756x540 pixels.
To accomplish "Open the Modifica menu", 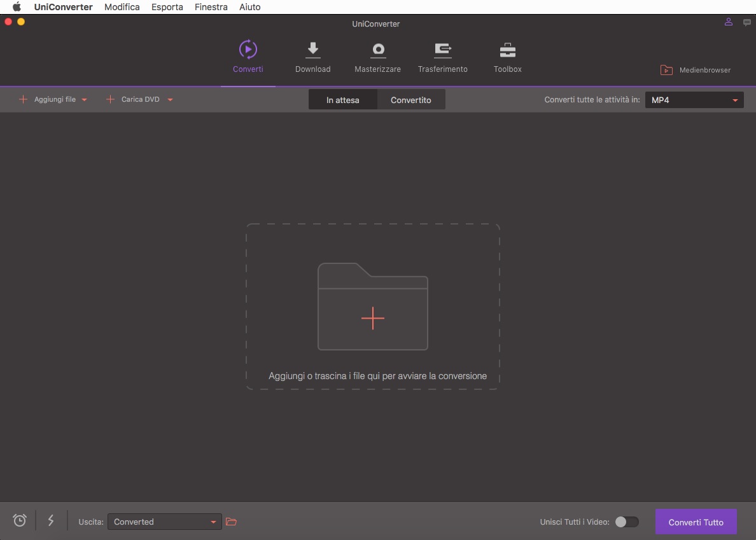I will 122,7.
